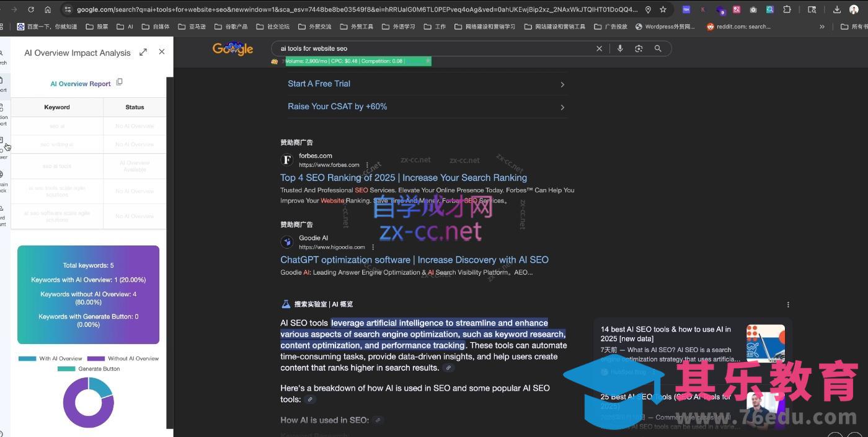Viewport: 868px width, 437px height.
Task: Bookmark this page with the star icon
Action: click(x=663, y=10)
